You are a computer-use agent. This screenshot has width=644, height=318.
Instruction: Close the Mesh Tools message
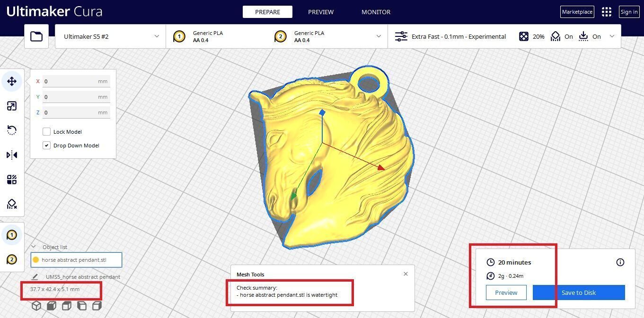[x=406, y=274]
